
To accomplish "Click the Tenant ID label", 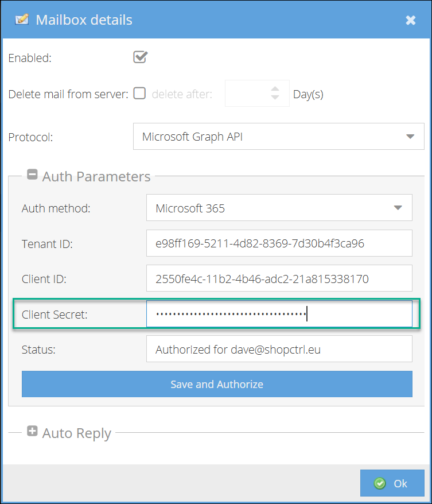I will 47,244.
